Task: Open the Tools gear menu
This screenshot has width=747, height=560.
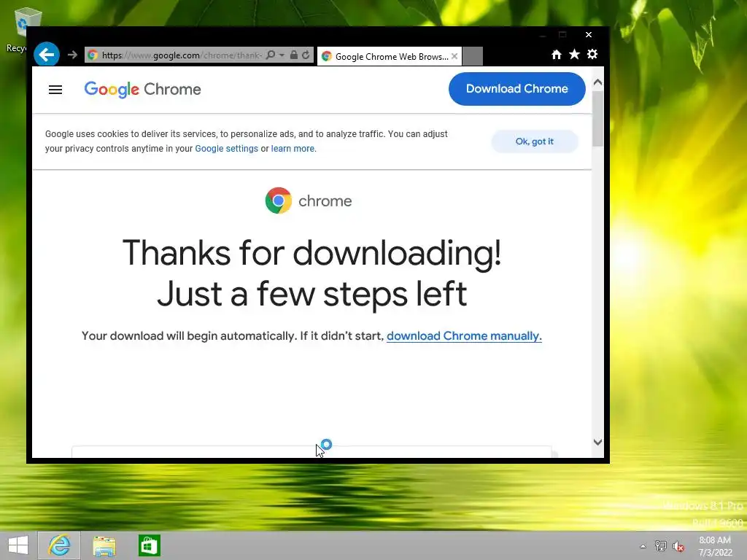Action: click(x=592, y=54)
